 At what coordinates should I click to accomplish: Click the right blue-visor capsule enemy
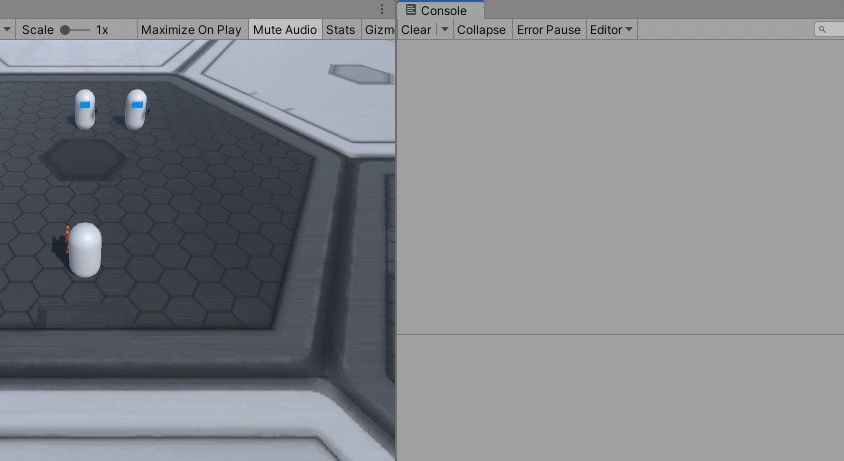tap(136, 109)
